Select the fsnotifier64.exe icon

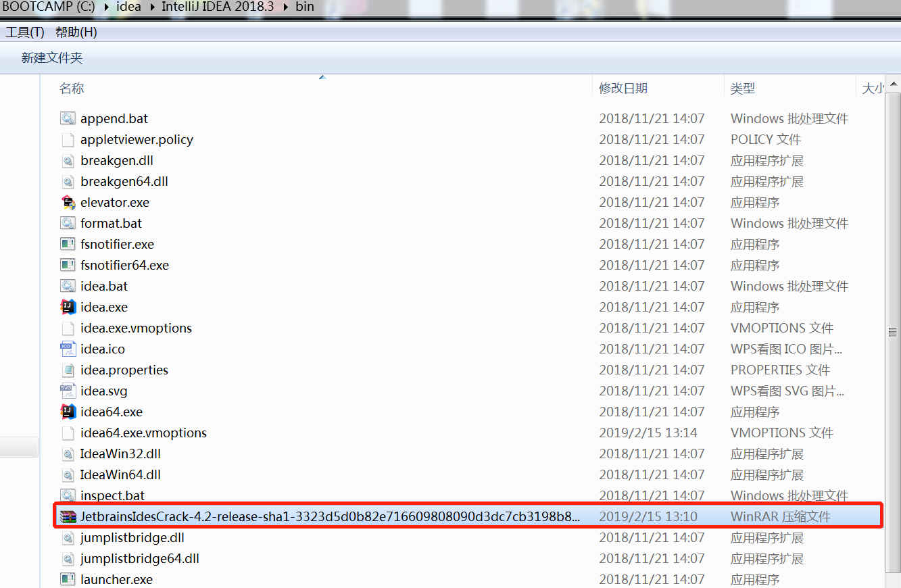pyautogui.click(x=68, y=265)
